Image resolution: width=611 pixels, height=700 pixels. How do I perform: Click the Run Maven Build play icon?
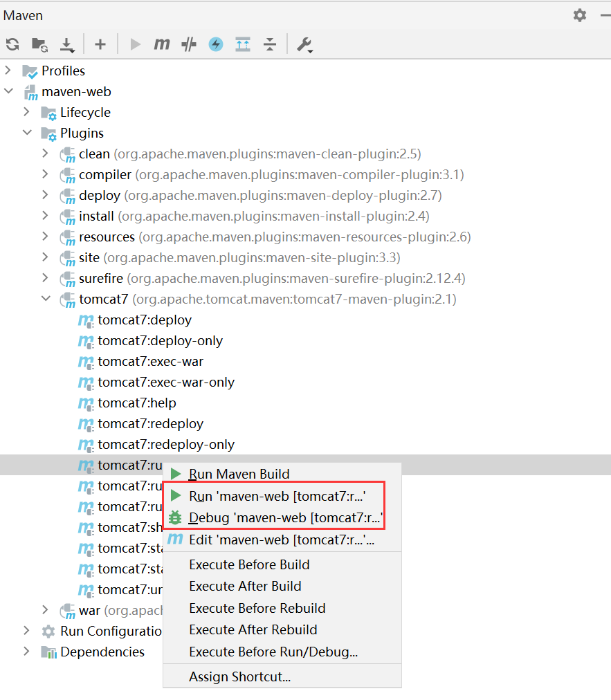coord(136,44)
